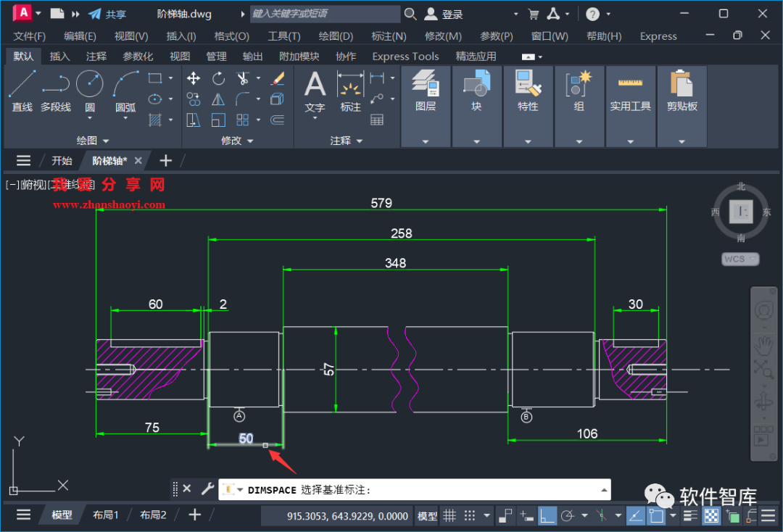783x532 pixels.
Task: Activate the Scale tool
Action: [218, 120]
